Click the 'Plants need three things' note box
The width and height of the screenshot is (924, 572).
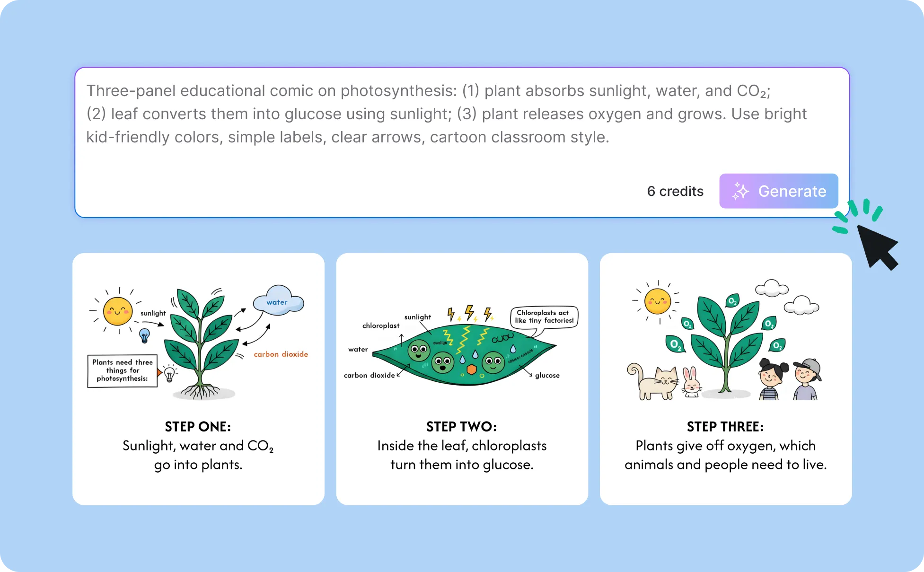123,371
